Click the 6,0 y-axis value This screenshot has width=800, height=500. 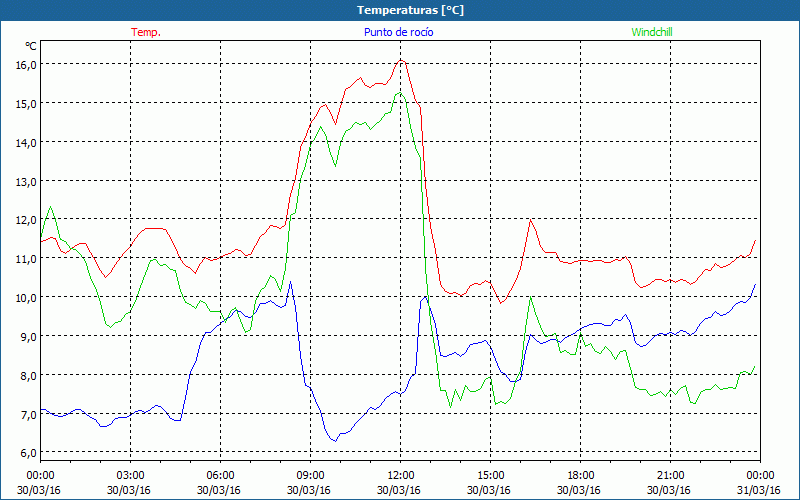28,453
